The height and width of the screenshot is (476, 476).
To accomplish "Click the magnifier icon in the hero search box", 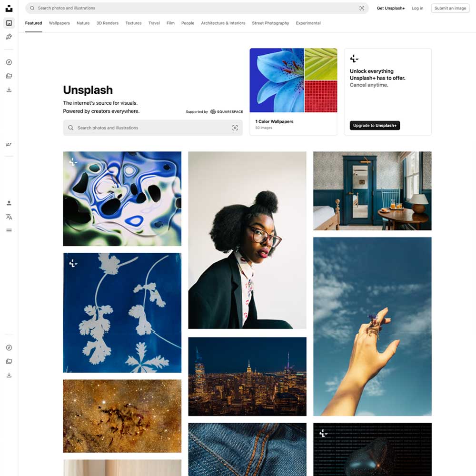I will click(71, 128).
